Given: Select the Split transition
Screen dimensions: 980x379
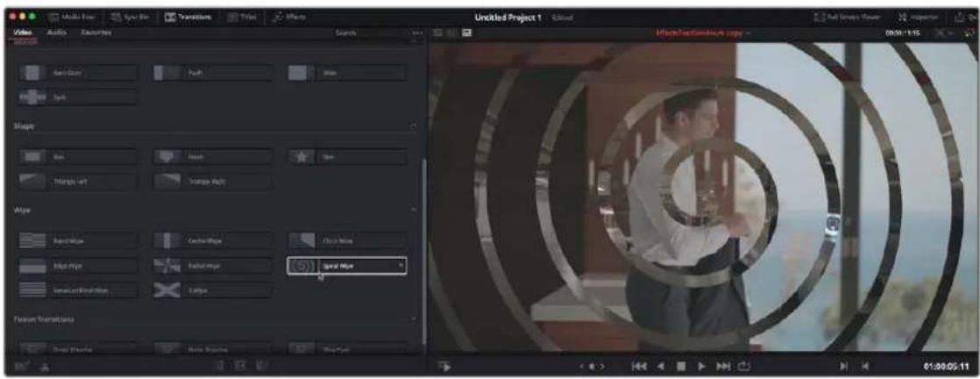Looking at the screenshot, I should coord(77,97).
